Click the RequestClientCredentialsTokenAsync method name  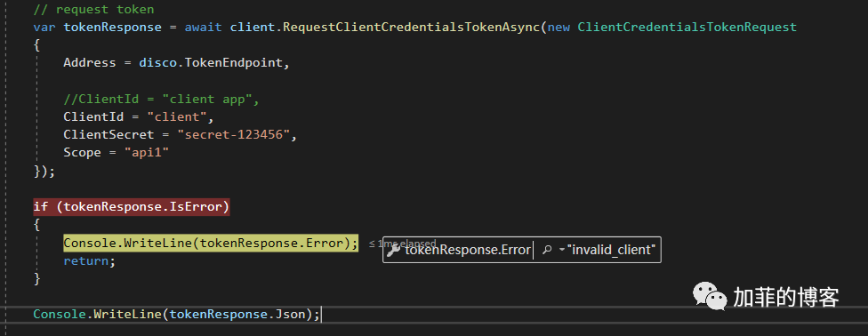(x=413, y=28)
